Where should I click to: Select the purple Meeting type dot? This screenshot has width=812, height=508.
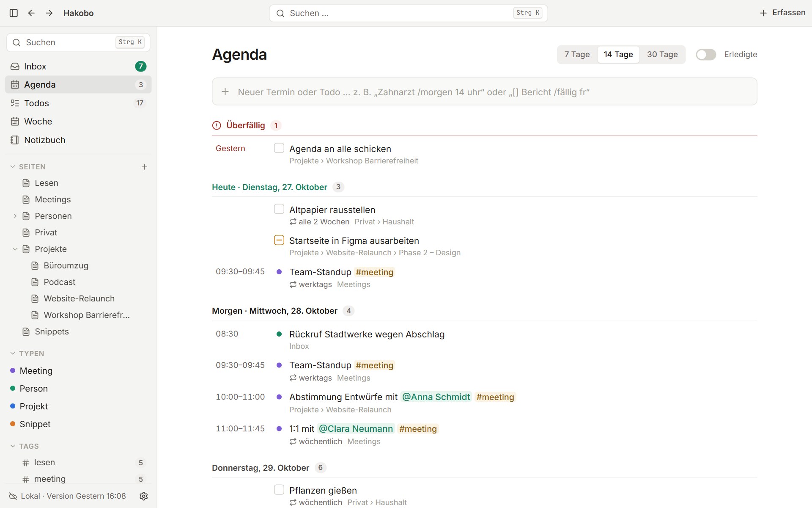click(13, 371)
